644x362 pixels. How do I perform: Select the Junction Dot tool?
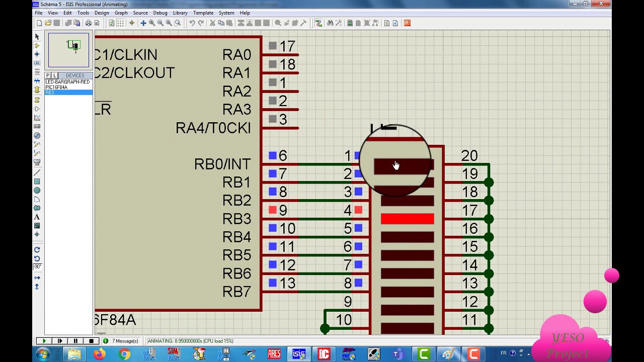click(x=37, y=54)
